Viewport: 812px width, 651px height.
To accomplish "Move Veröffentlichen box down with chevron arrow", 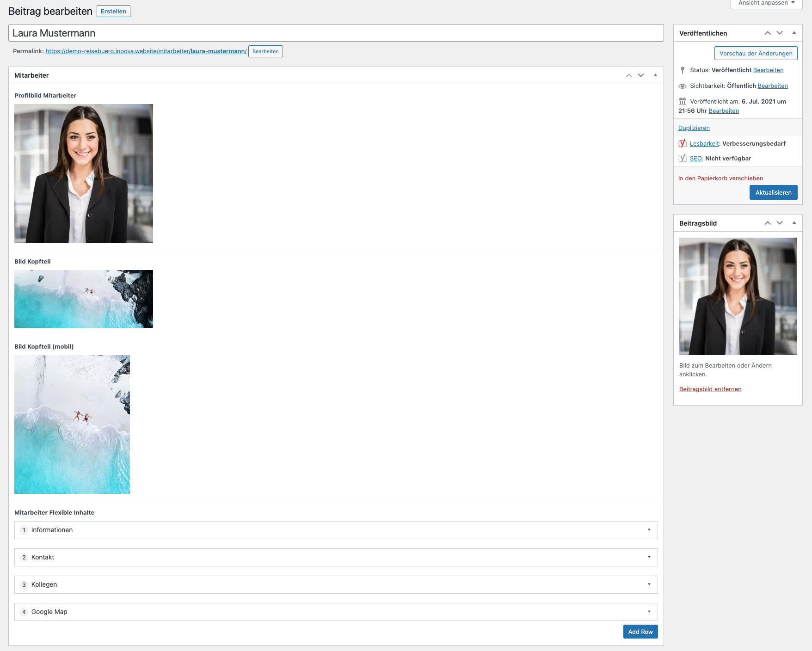I will (x=780, y=33).
